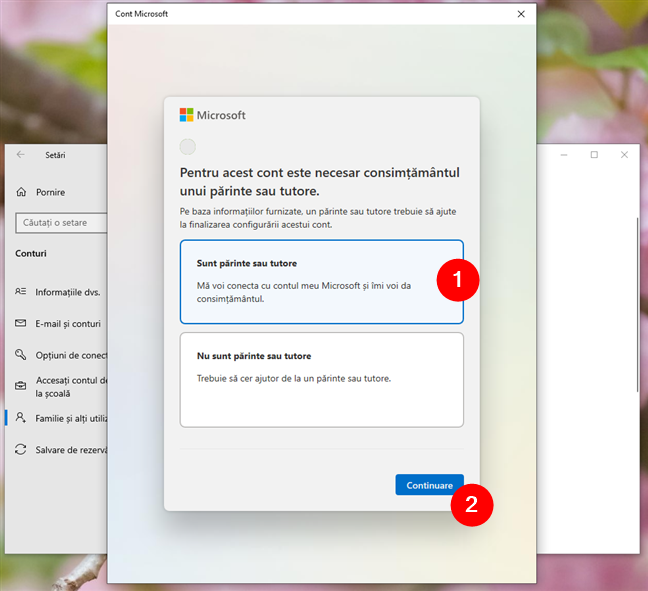The height and width of the screenshot is (591, 648).
Task: Open the 'E-mail și conturi' settings page label
Action: [68, 323]
